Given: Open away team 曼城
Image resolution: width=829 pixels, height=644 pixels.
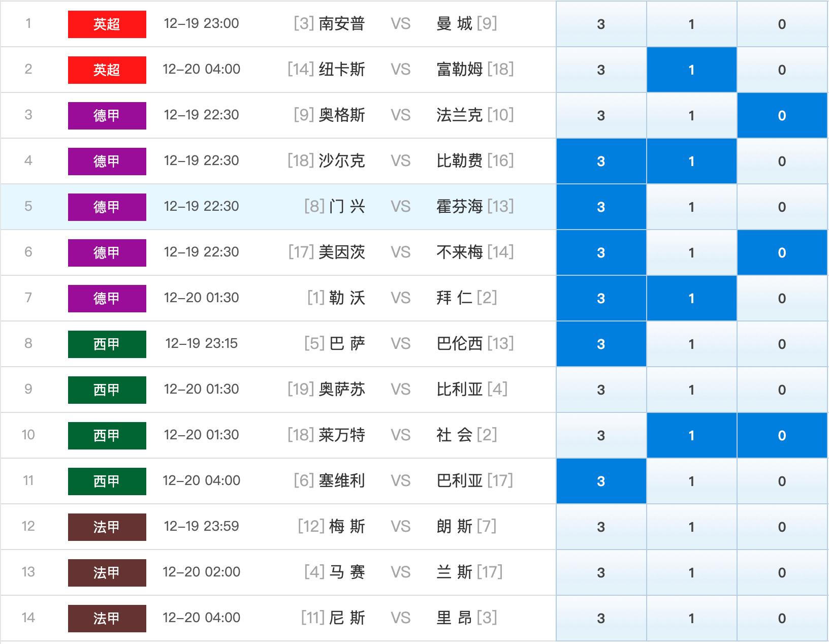Looking at the screenshot, I should (454, 24).
